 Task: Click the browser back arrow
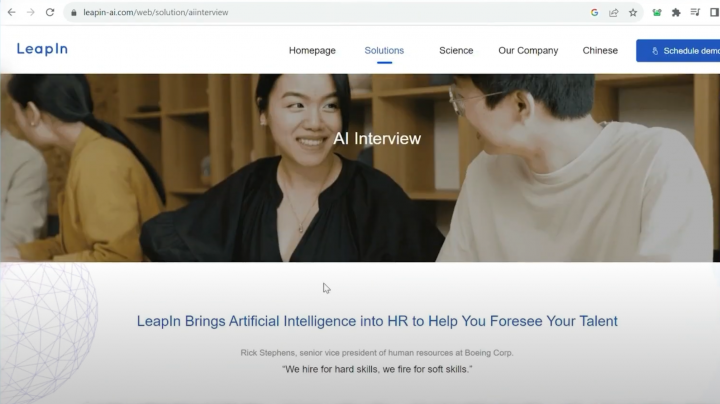point(11,12)
